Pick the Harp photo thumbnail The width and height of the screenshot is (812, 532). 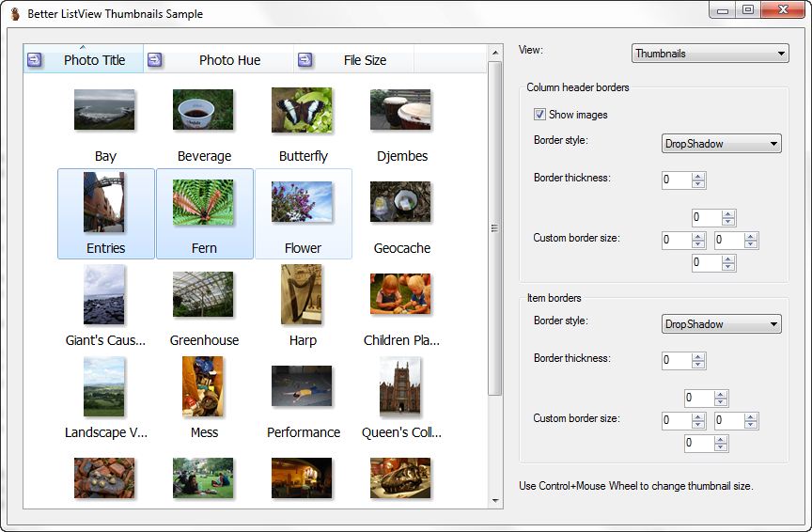point(302,295)
